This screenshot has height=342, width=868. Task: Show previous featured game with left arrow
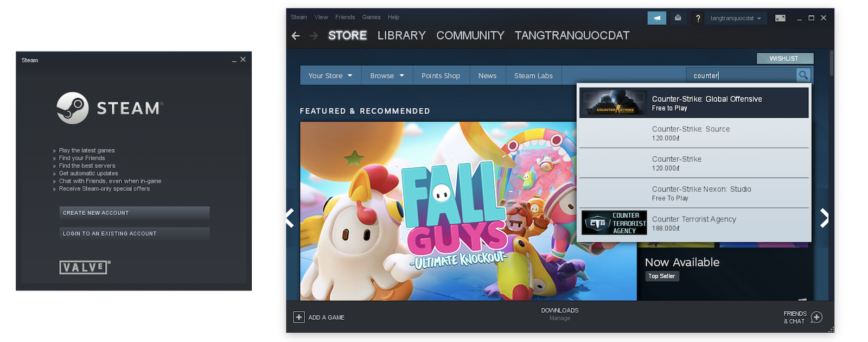click(x=290, y=218)
